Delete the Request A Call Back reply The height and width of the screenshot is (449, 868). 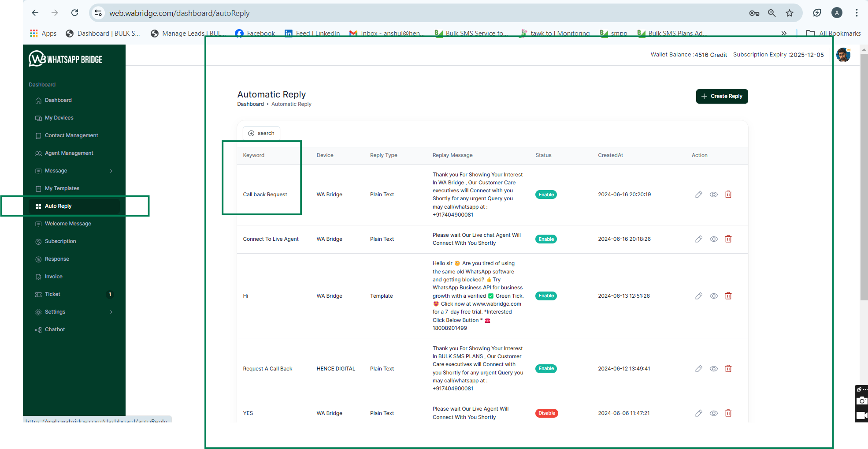(x=728, y=369)
